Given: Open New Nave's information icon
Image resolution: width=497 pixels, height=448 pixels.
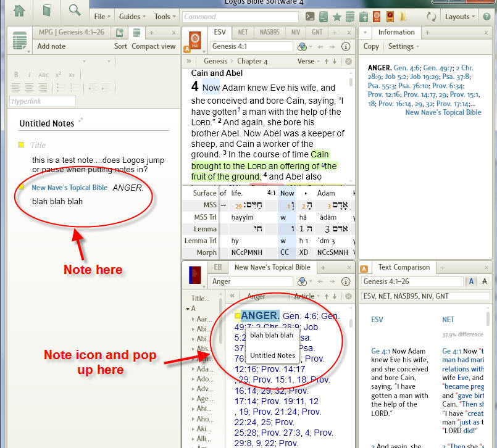Looking at the screenshot, I should (346, 281).
